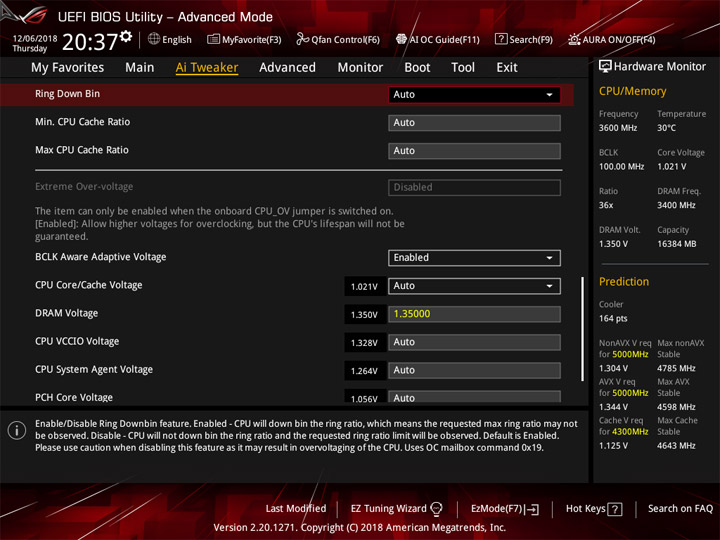
Task: Open the CPU Core/Cache Voltage dropdown
Action: pos(474,286)
